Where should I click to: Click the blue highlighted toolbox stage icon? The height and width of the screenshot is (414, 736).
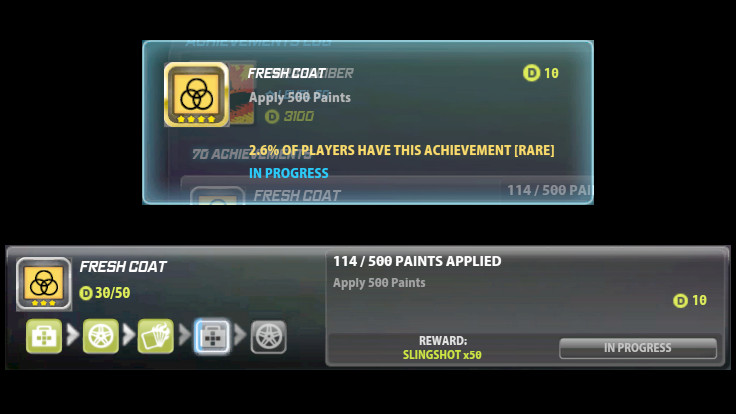212,337
